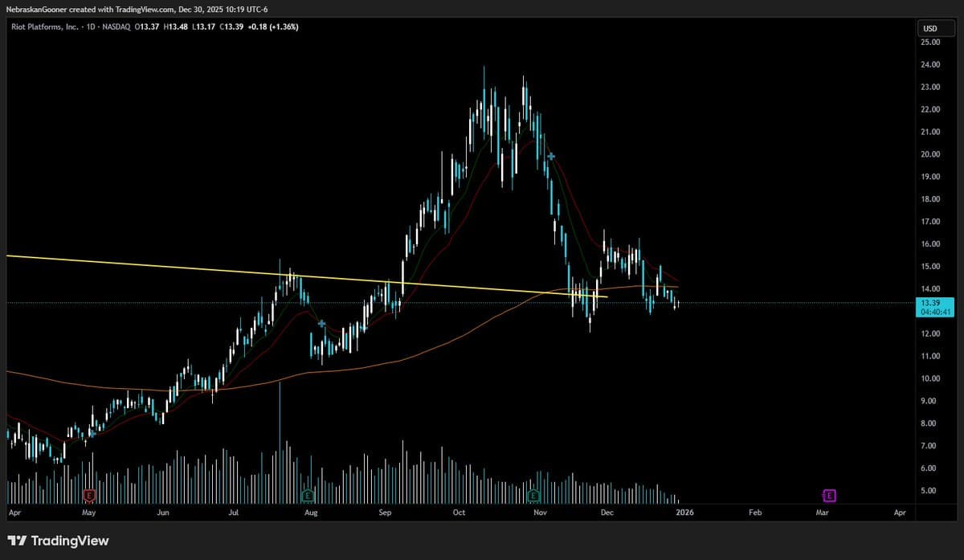This screenshot has width=964, height=560.
Task: Click the 25.00 level on price scale
Action: (930, 42)
